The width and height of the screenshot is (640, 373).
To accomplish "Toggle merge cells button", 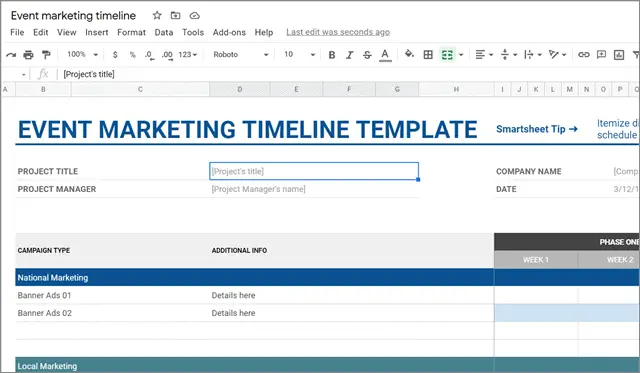I will pos(447,55).
